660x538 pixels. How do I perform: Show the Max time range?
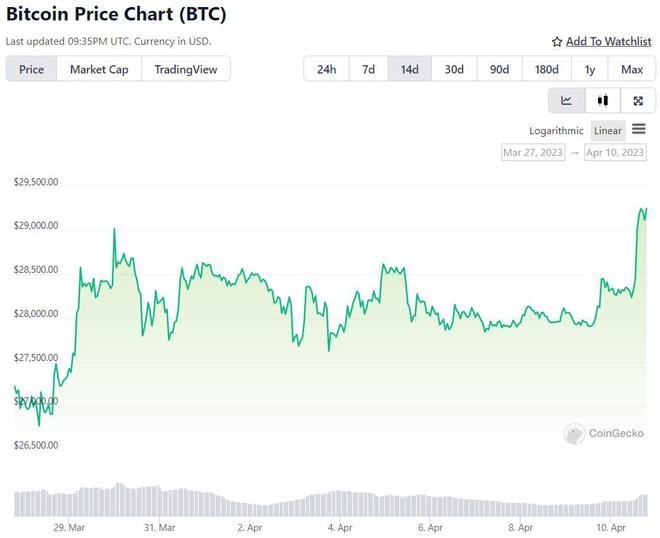coord(631,69)
